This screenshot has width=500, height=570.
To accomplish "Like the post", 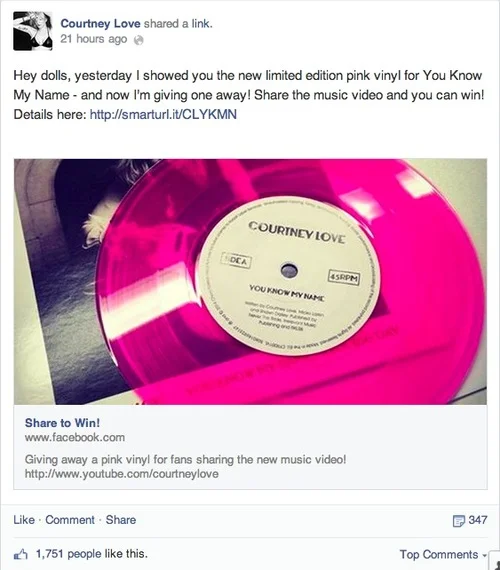I will [24, 520].
